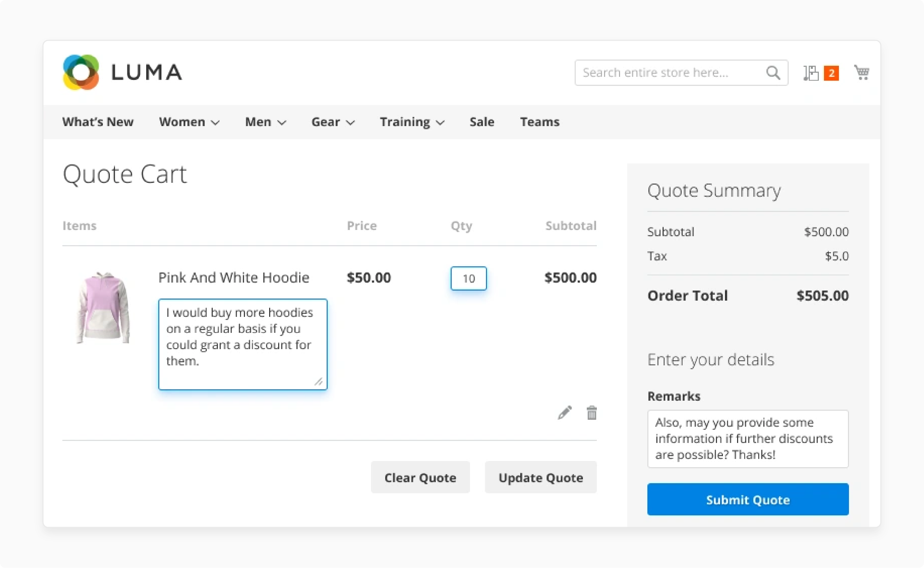Select the Men menu label
Viewport: 924px width, 568px height.
coord(258,122)
